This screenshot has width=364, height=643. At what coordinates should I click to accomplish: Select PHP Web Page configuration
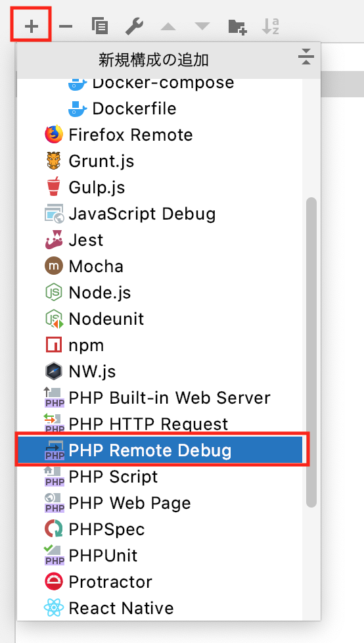click(x=160, y=503)
